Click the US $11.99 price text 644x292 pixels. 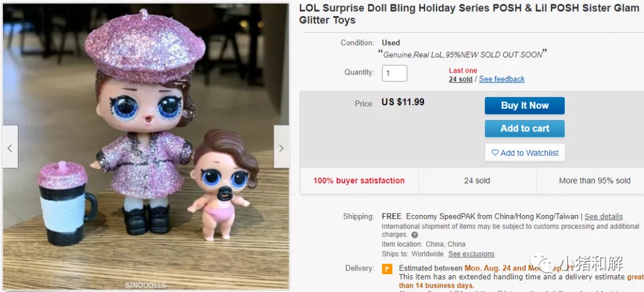(403, 102)
